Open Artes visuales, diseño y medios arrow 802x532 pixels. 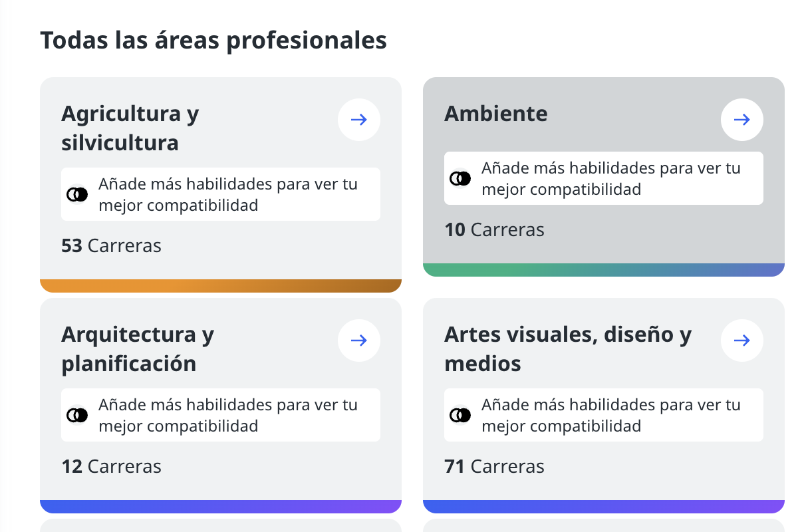pos(741,340)
